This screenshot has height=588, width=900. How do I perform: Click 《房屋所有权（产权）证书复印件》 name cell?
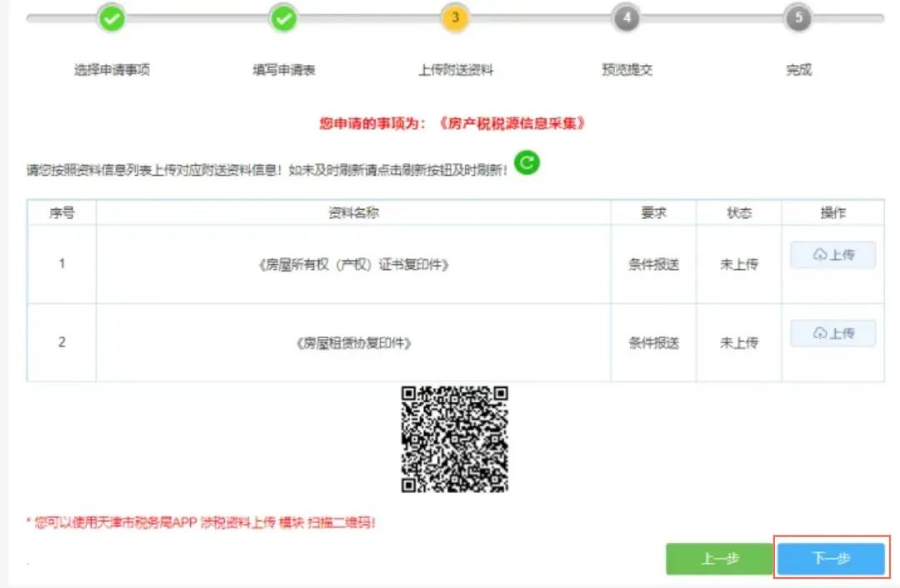coord(353,265)
